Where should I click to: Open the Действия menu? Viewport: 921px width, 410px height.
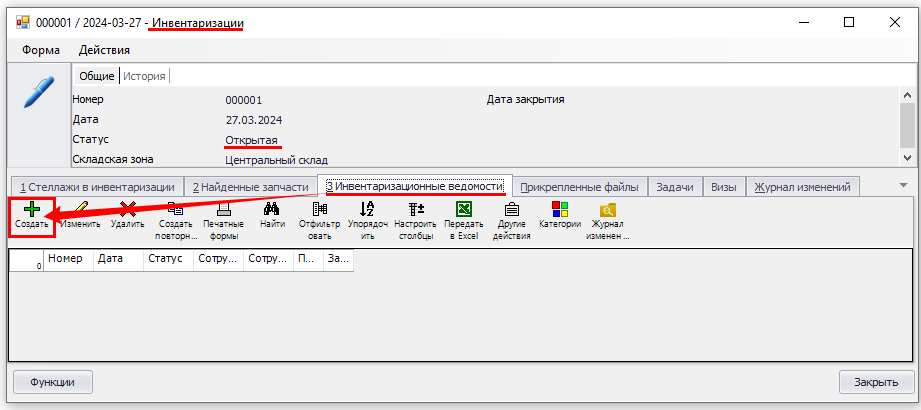click(x=104, y=50)
